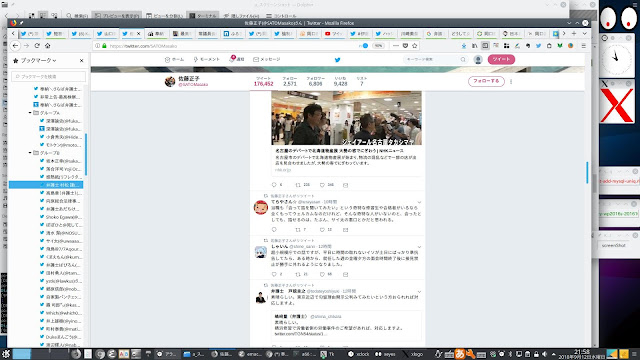Open Firefox home page via house icon
The height and width of the screenshot is (360, 640).
(x=48, y=46)
